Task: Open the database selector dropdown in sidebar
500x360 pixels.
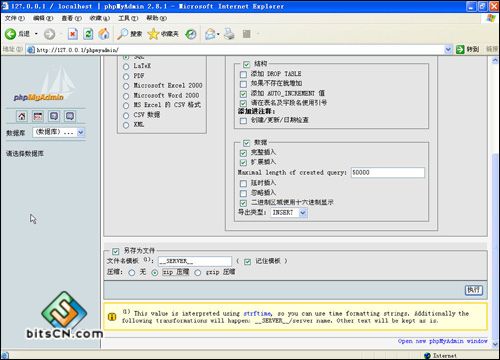Action: [x=59, y=132]
